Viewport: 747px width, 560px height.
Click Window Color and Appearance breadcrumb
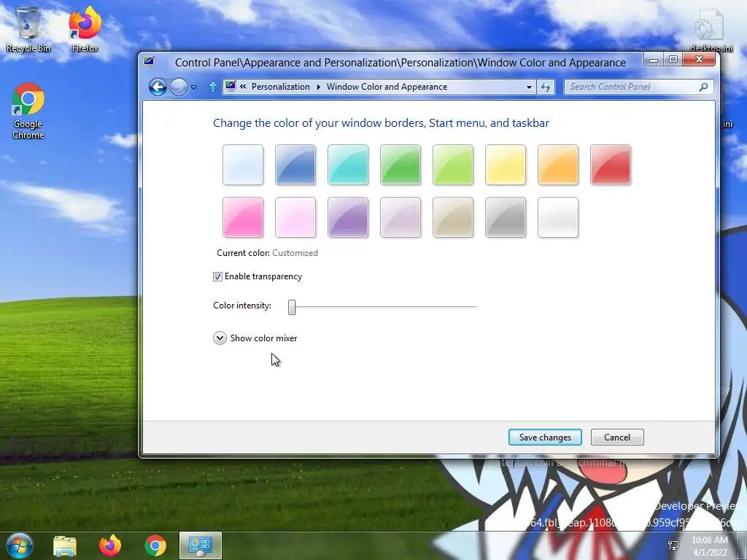coord(387,87)
